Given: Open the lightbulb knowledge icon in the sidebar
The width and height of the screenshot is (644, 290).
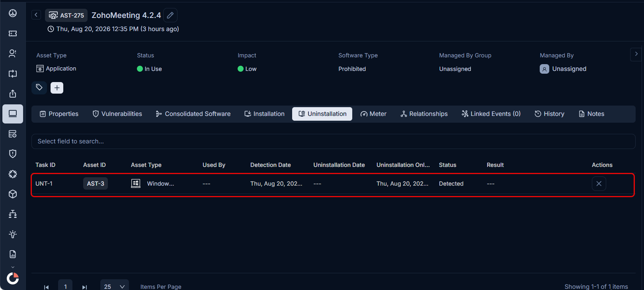Looking at the screenshot, I should click(x=13, y=234).
